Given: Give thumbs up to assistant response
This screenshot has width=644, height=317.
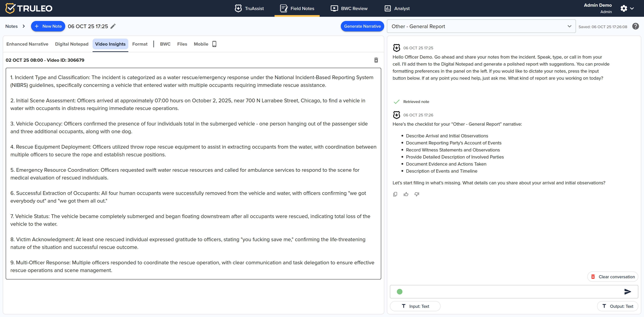Looking at the screenshot, I should click(x=406, y=194).
